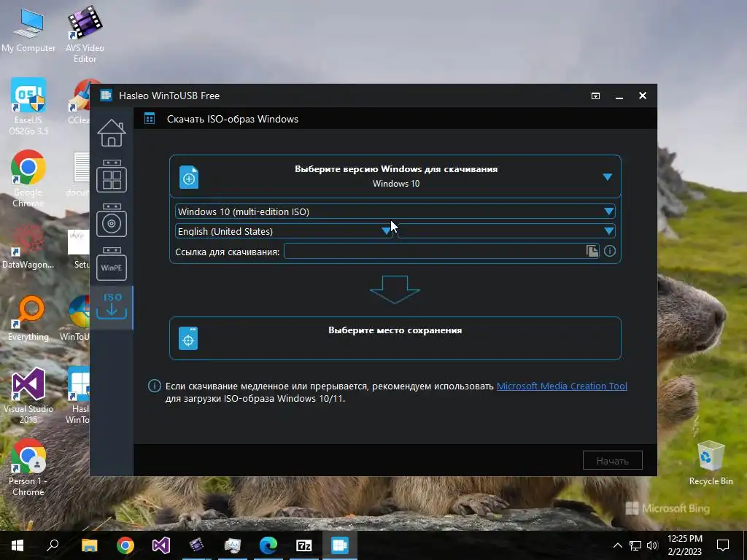
Task: Select the Windows To Go USB sidebar icon
Action: (x=112, y=176)
